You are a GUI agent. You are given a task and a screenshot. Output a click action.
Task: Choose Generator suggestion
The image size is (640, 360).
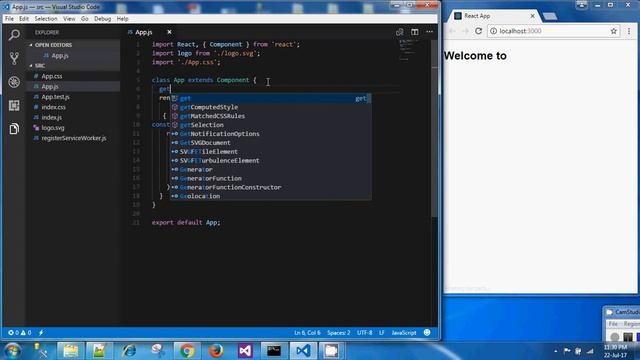tap(271, 169)
